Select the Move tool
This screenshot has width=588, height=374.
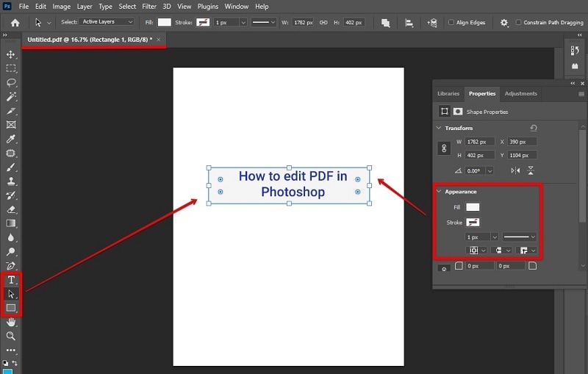[11, 54]
